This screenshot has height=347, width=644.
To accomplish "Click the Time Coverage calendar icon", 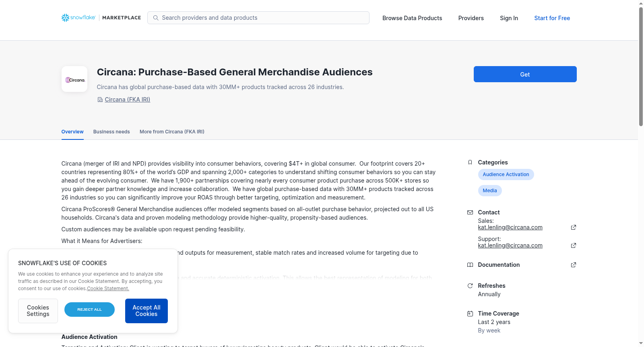I will [x=470, y=314].
